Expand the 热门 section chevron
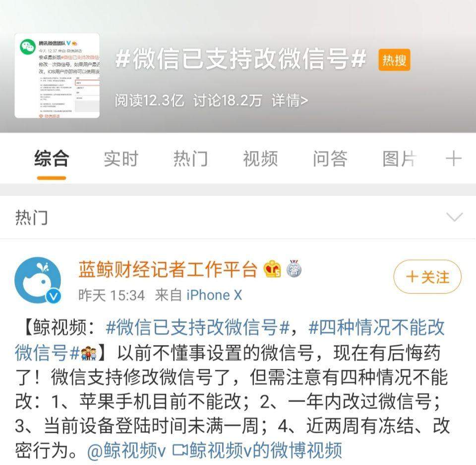Screen dimensions: 476x465 point(455,217)
